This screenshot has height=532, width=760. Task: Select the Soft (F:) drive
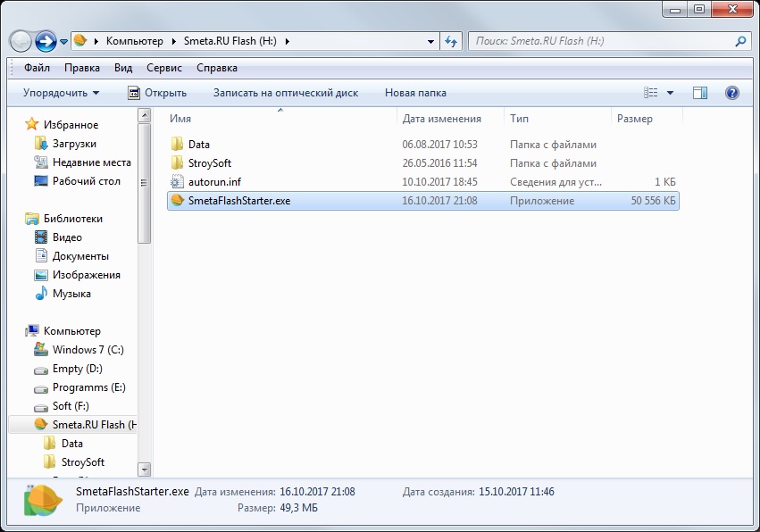(x=71, y=406)
